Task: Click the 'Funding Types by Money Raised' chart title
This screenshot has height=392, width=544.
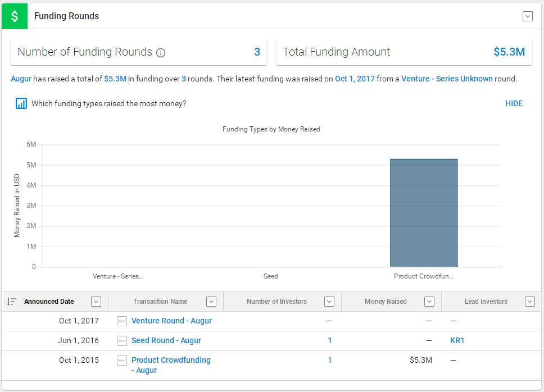Action: 271,129
